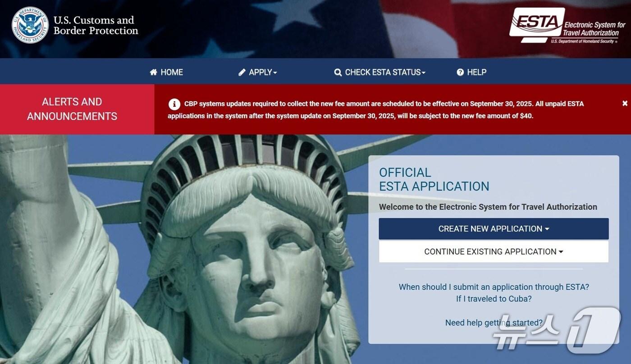The width and height of the screenshot is (631, 364).
Task: Open 'Need help getting started?' link
Action: tap(494, 323)
